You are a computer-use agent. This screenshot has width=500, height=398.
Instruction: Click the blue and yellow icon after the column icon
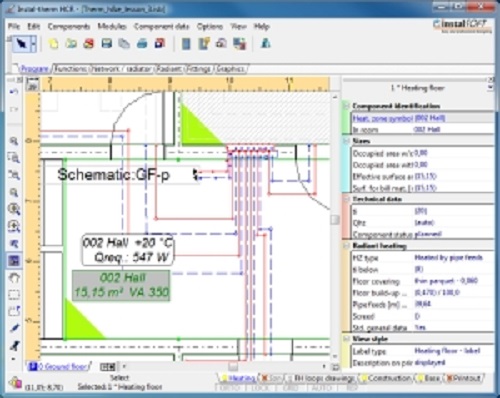click(204, 44)
